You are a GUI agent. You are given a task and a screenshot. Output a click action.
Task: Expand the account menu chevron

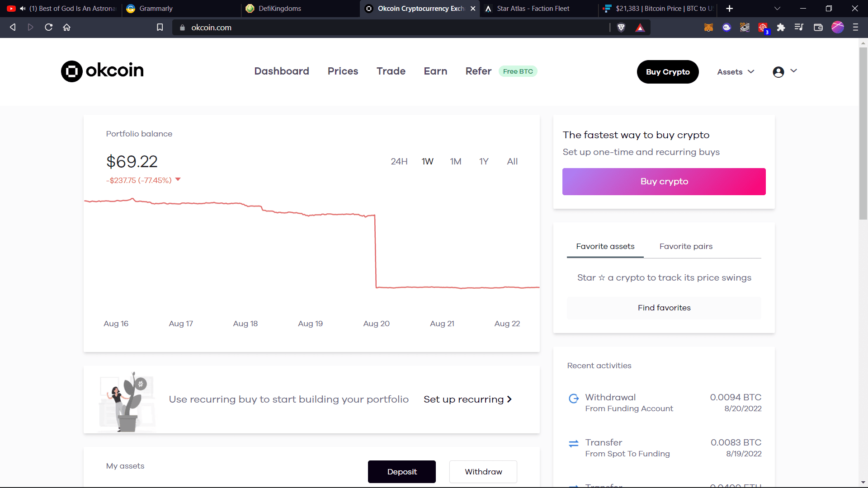click(793, 71)
